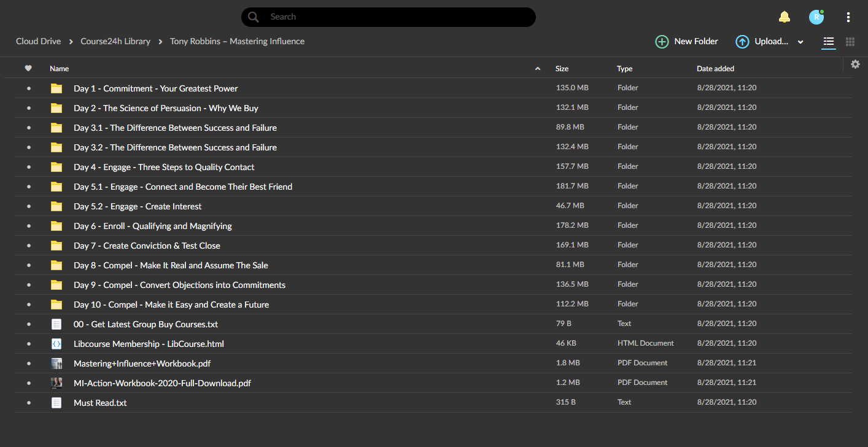Open the notifications bell icon
This screenshot has height=447, width=868.
coord(785,17)
